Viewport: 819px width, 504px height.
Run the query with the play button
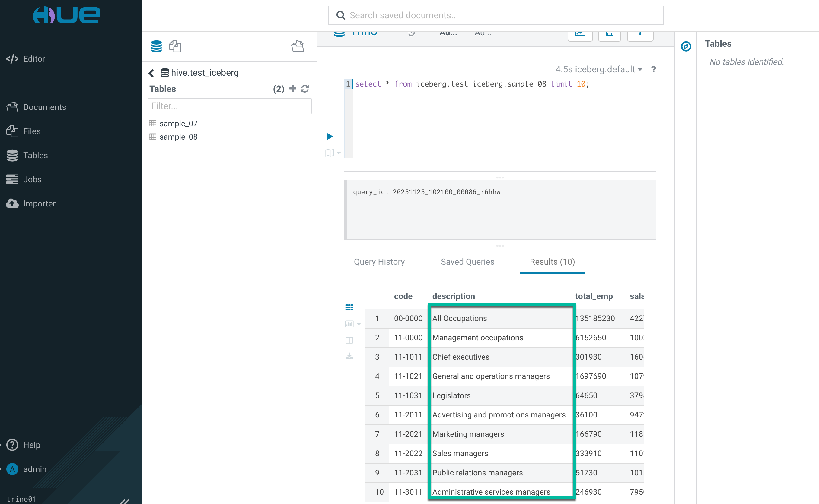(330, 136)
